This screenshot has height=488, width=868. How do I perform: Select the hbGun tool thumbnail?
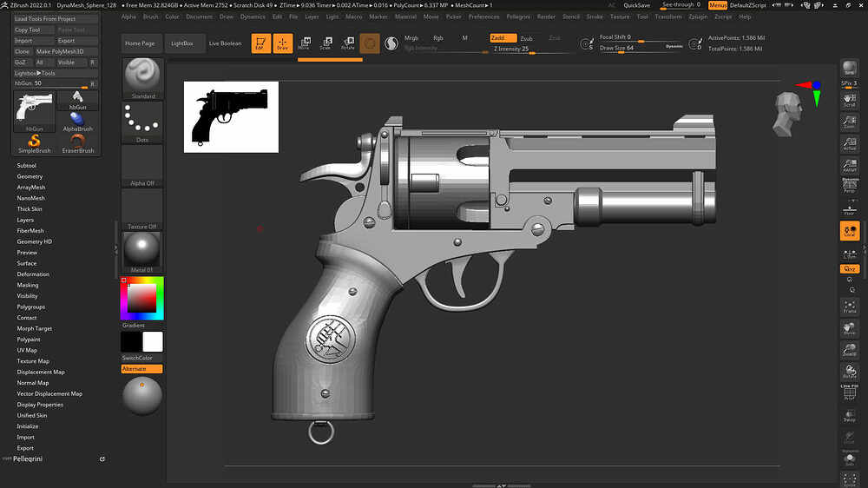click(35, 112)
